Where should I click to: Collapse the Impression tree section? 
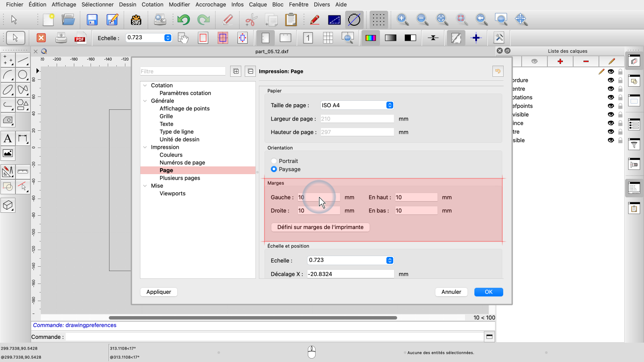145,147
